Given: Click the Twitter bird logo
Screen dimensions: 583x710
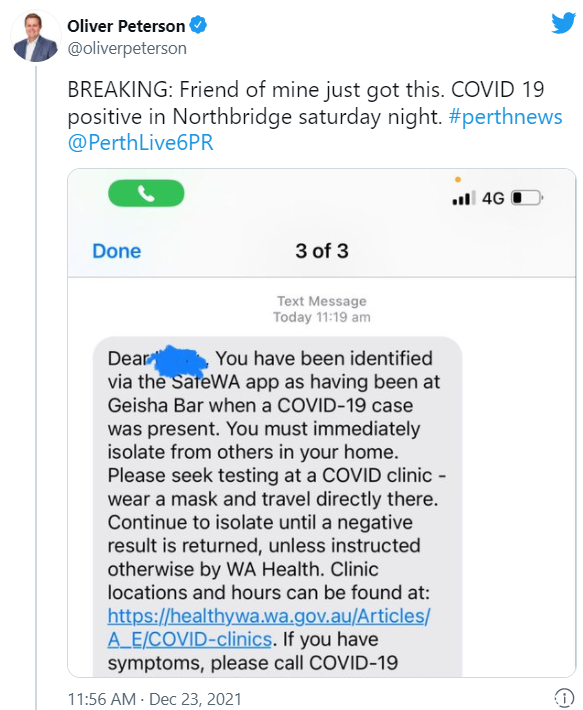Looking at the screenshot, I should pos(563,23).
